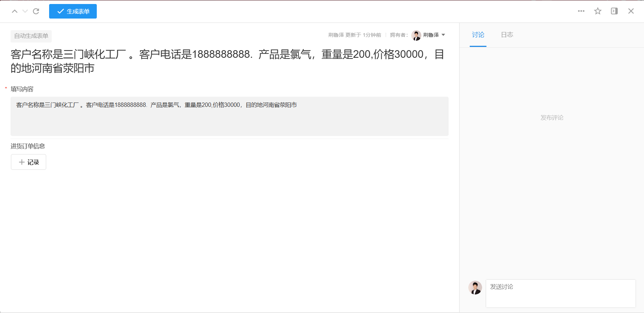Click the 生成表单 button
The width and height of the screenshot is (644, 313).
[x=73, y=11]
